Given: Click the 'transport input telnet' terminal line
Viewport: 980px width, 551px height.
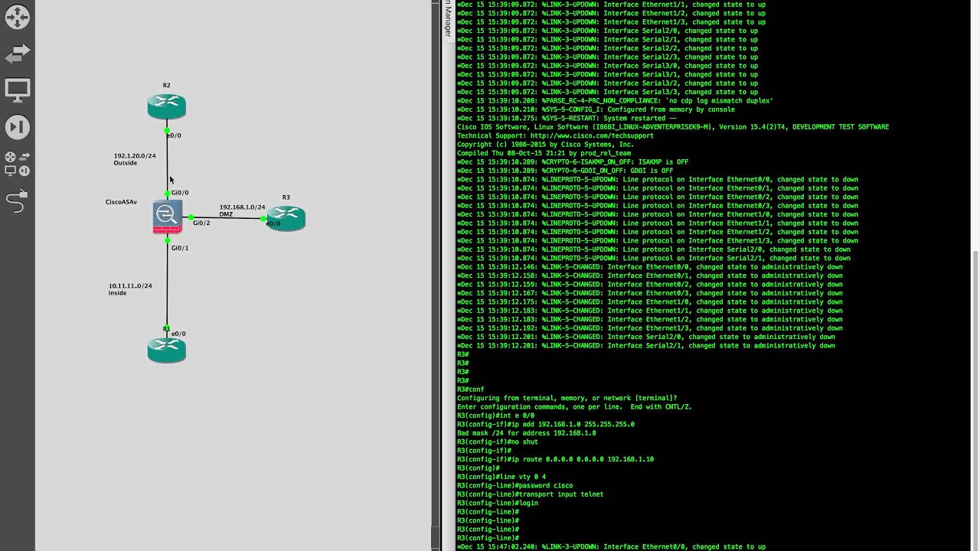Looking at the screenshot, I should (x=530, y=494).
